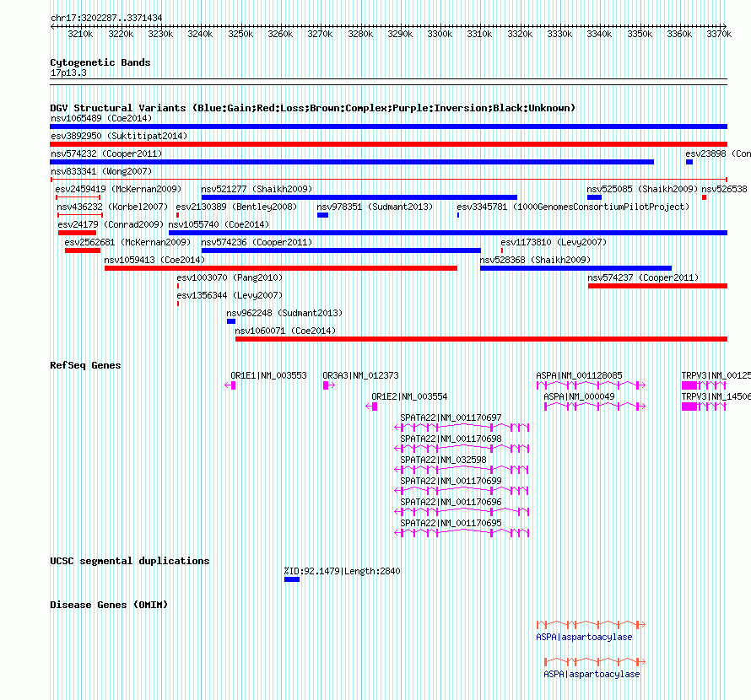Open the OR1E1|NM_003553 gene glyph
The image size is (751, 700).
click(x=230, y=385)
